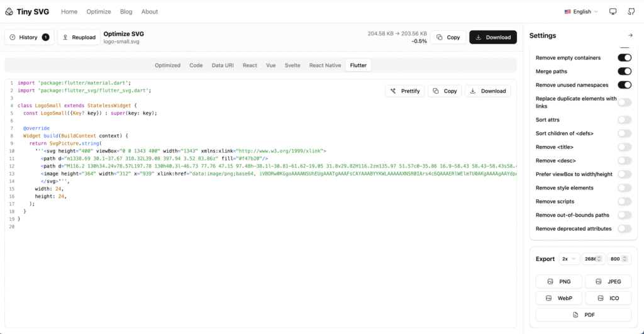Switch to the Data URI tab
The height and width of the screenshot is (334, 644).
(223, 65)
